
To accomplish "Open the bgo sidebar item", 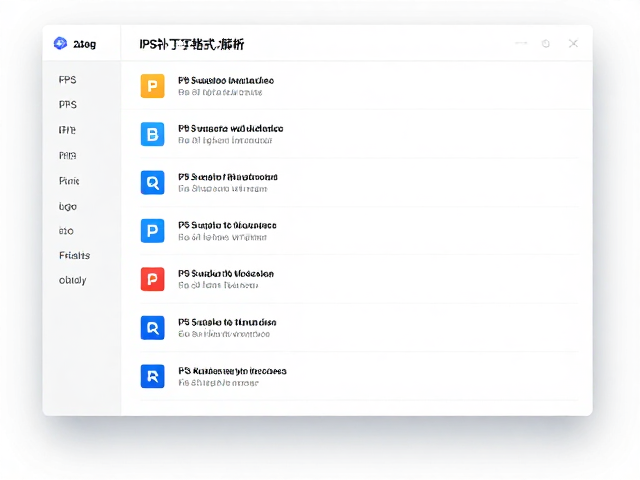I will click(67, 207).
